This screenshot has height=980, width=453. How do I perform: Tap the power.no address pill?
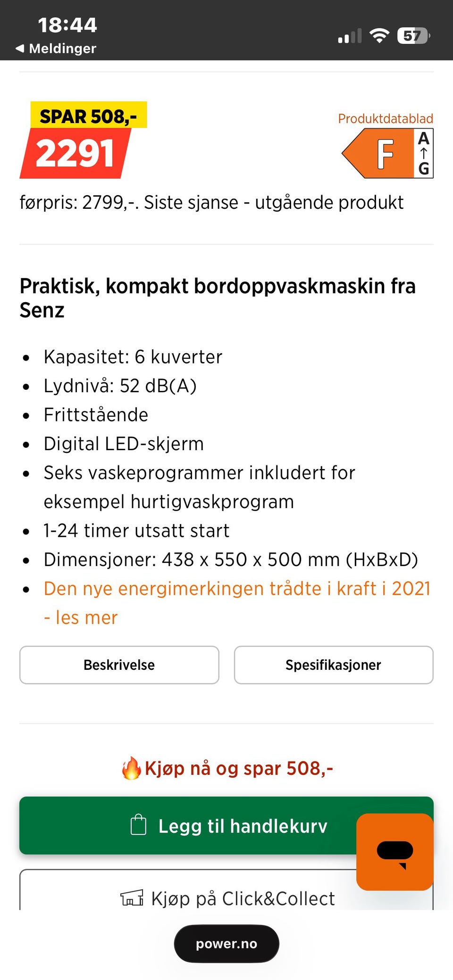tap(226, 944)
